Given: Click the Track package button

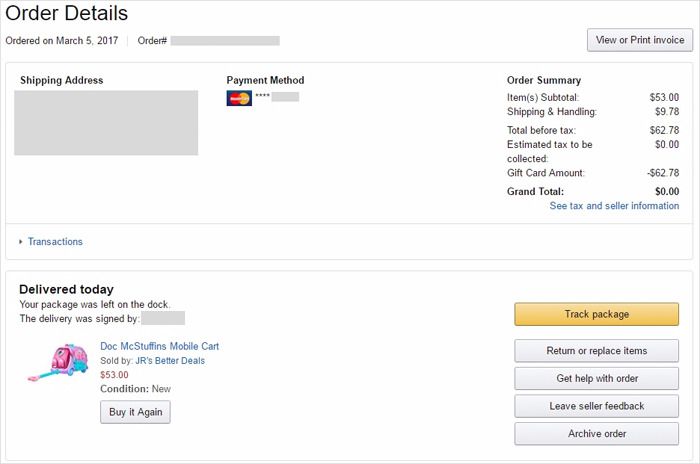Looking at the screenshot, I should click(x=596, y=314).
